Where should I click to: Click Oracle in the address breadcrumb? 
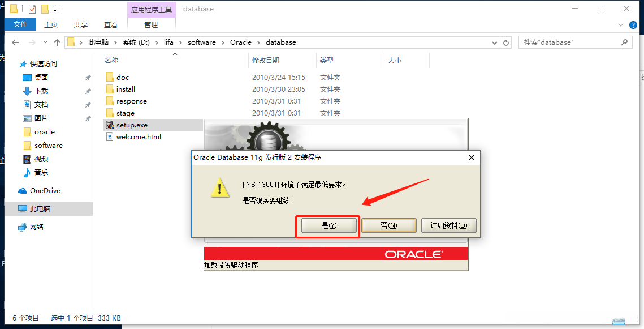[x=241, y=42]
